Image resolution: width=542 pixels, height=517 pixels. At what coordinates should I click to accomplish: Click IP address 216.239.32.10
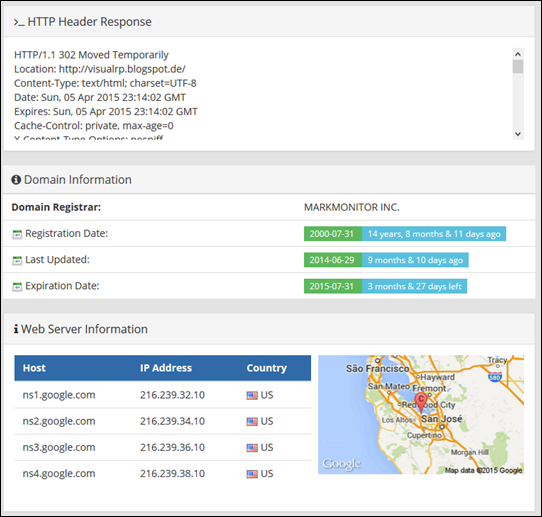click(172, 395)
